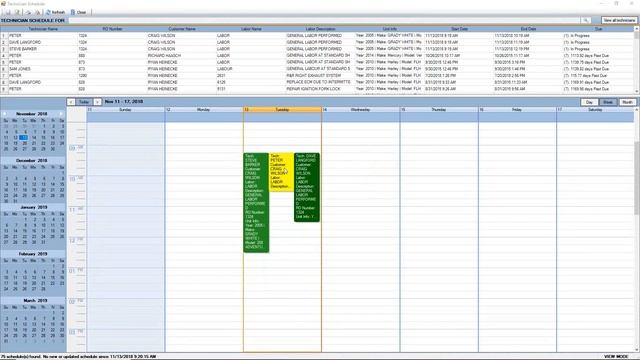Select the Tuesday 13 day header

pos(282,110)
